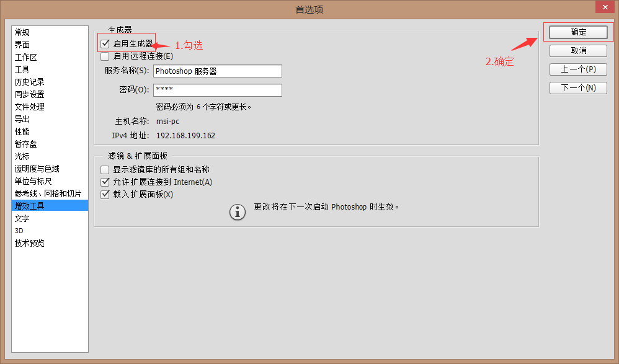
Task: Toggle 允许扩展连接到 Internet(A) checkbox
Action: pos(105,182)
